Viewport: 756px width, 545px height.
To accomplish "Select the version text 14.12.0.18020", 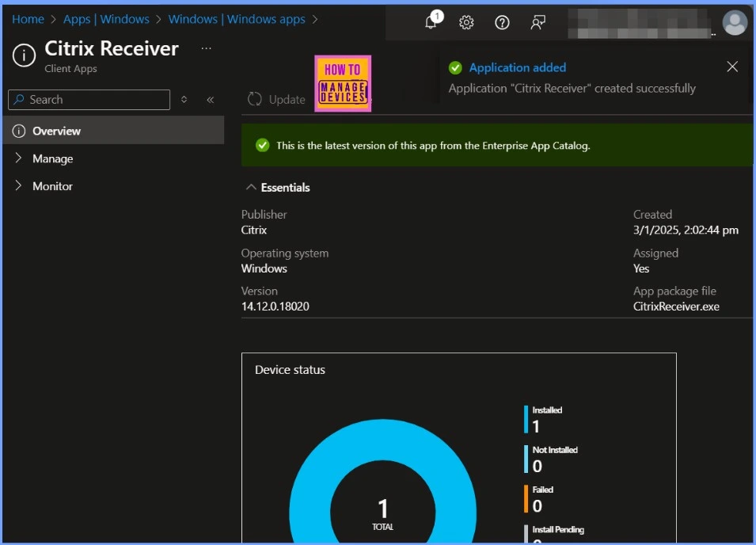I will pos(275,307).
